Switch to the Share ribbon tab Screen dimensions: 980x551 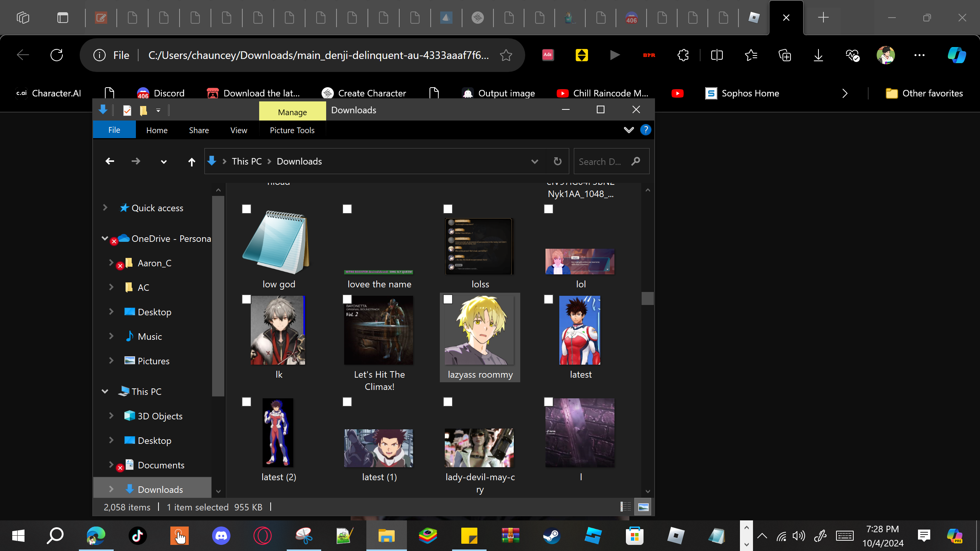(199, 130)
